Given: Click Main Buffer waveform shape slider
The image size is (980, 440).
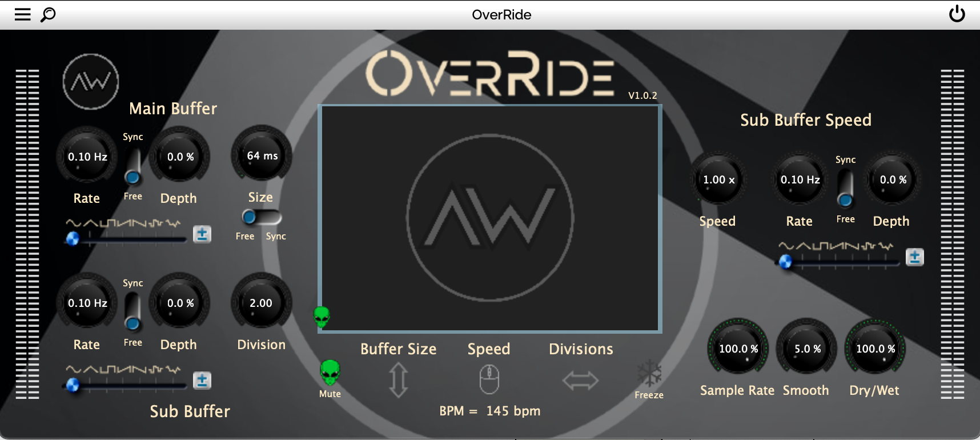Looking at the screenshot, I should 126,239.
